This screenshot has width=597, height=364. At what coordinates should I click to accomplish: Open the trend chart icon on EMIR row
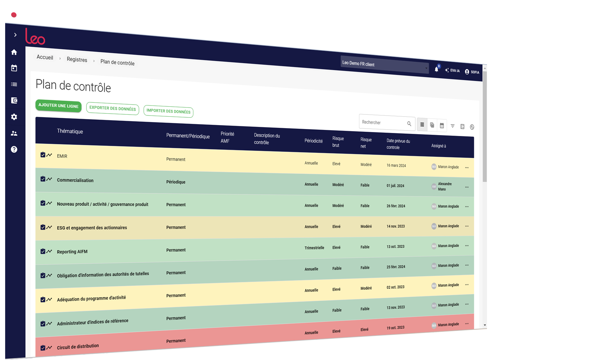coord(49,155)
